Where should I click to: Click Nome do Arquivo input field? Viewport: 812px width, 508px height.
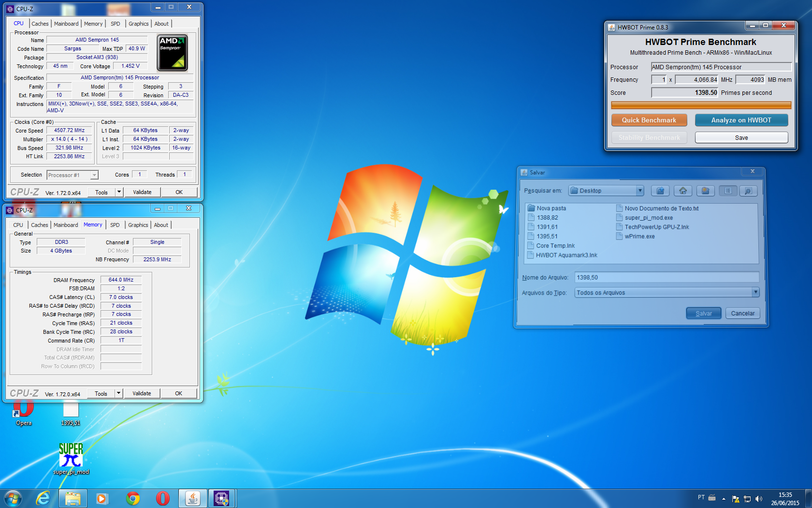(x=667, y=277)
